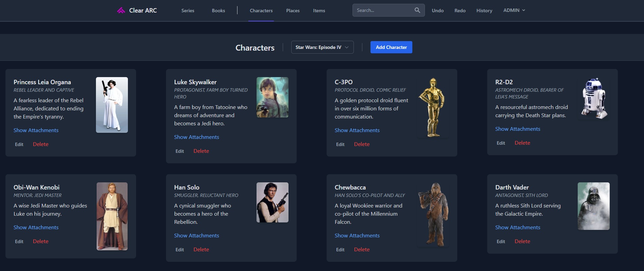Open Obi-Wan Kenobi portrait thumbnail
The image size is (644, 271).
[112, 216]
